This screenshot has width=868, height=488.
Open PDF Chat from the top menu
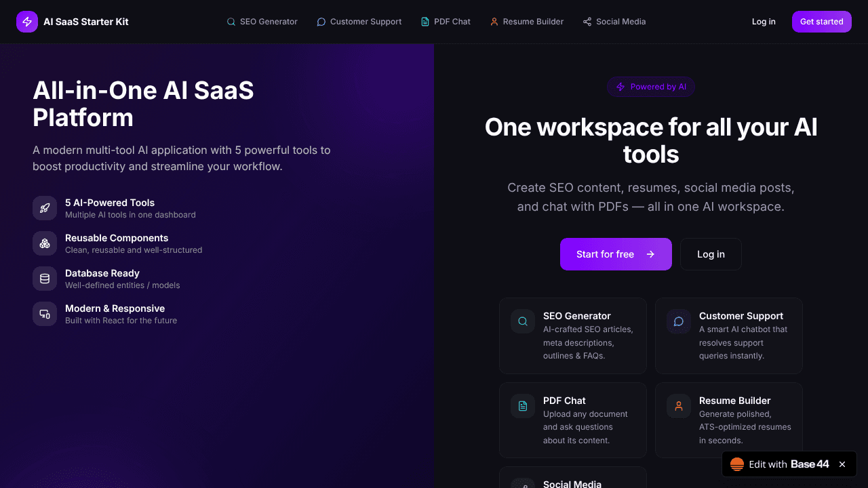[446, 22]
